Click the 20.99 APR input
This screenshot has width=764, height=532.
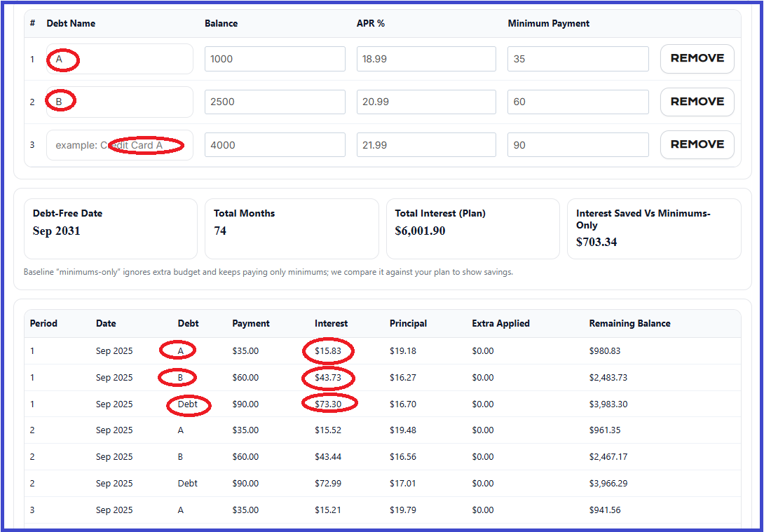(x=426, y=102)
